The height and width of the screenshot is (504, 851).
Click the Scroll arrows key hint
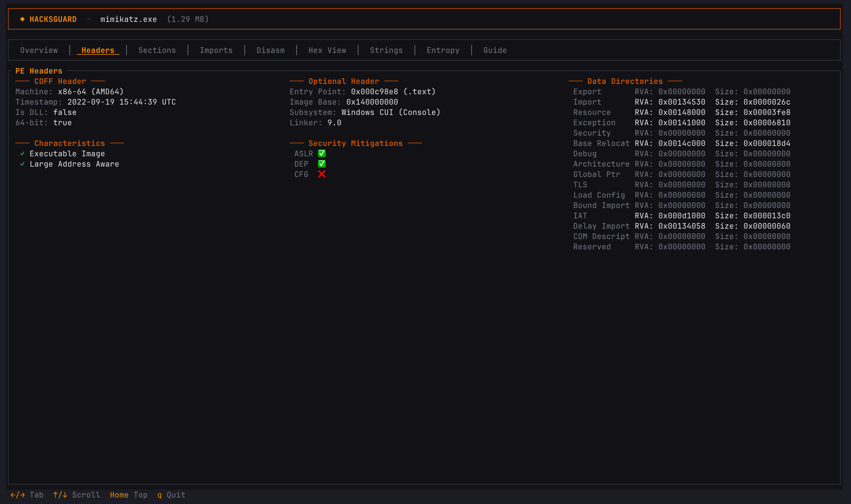click(77, 495)
